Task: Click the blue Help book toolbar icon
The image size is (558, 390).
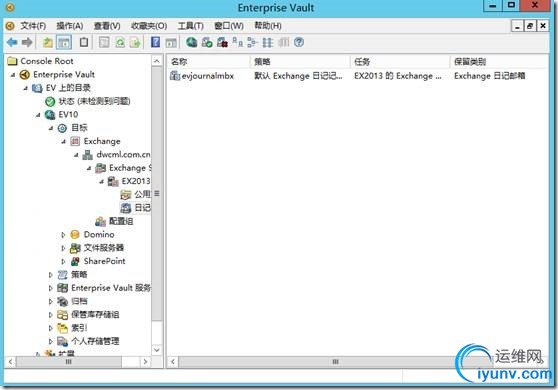Action: (x=156, y=42)
